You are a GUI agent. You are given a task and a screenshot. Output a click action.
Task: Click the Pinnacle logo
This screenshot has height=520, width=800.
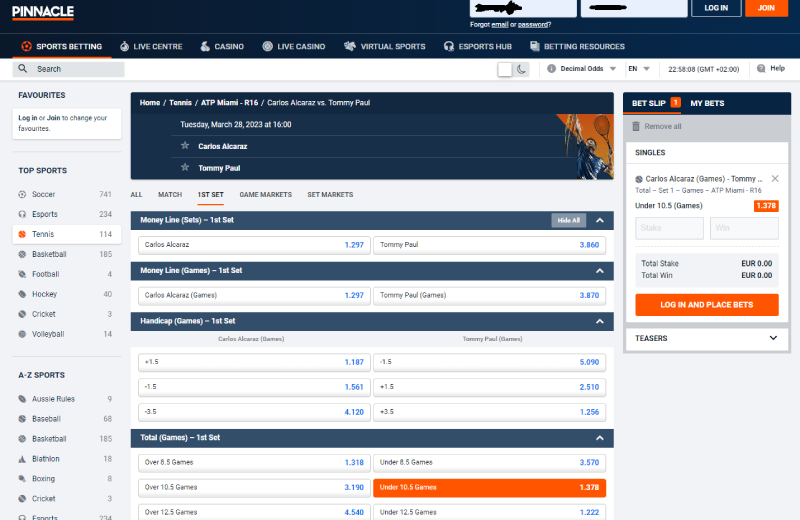click(43, 12)
